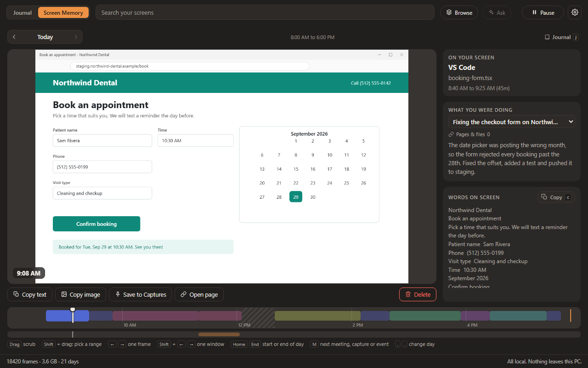The width and height of the screenshot is (588, 368).
Task: Click the captured booking page preview
Action: click(222, 167)
